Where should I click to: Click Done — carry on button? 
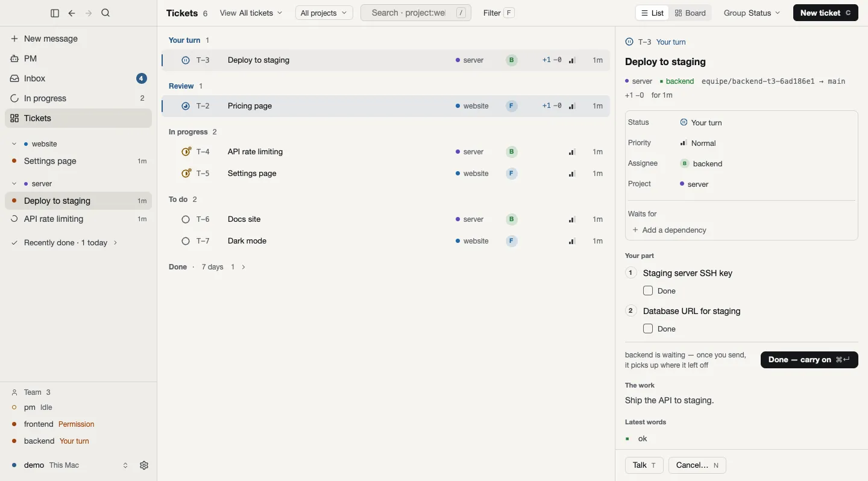click(x=810, y=360)
